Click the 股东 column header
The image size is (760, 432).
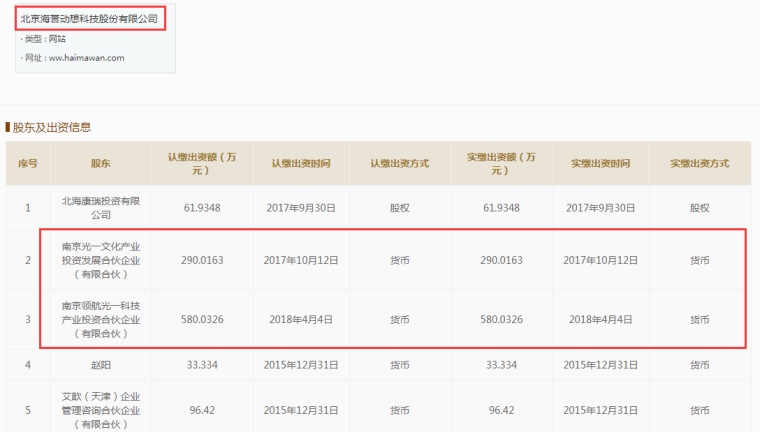[101, 163]
